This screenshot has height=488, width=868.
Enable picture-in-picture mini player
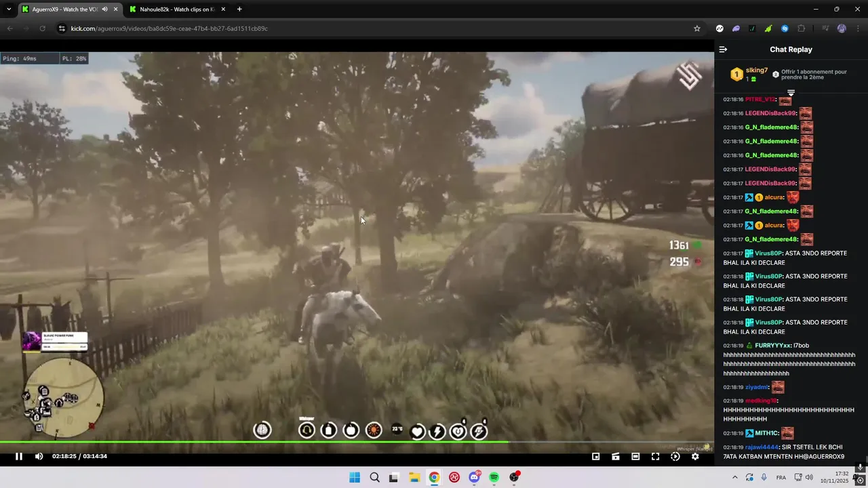(x=596, y=456)
